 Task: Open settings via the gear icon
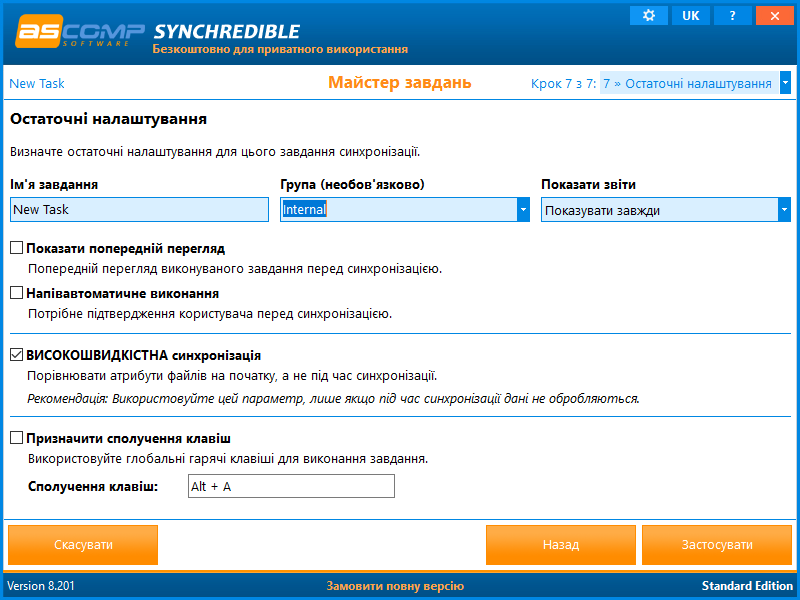[648, 15]
